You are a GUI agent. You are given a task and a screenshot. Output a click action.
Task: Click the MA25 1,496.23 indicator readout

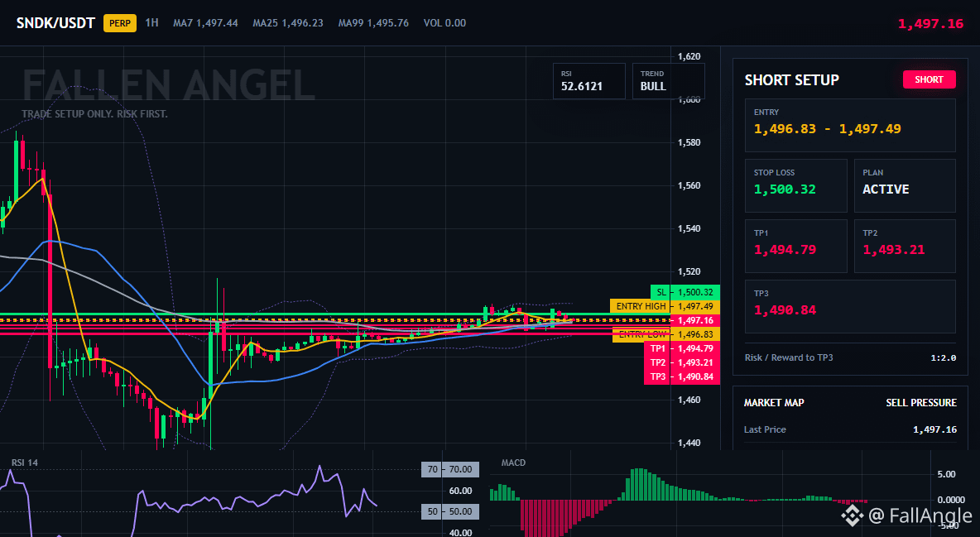point(288,23)
